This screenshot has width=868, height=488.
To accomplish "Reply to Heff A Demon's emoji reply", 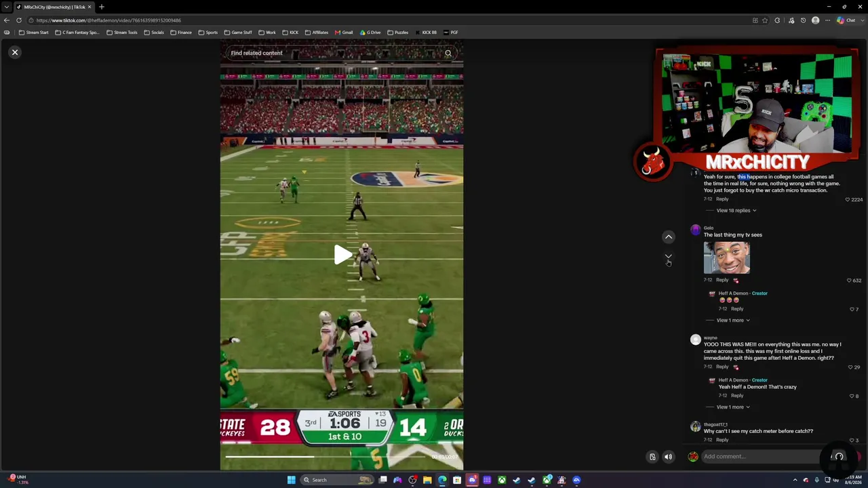I will 737,308.
